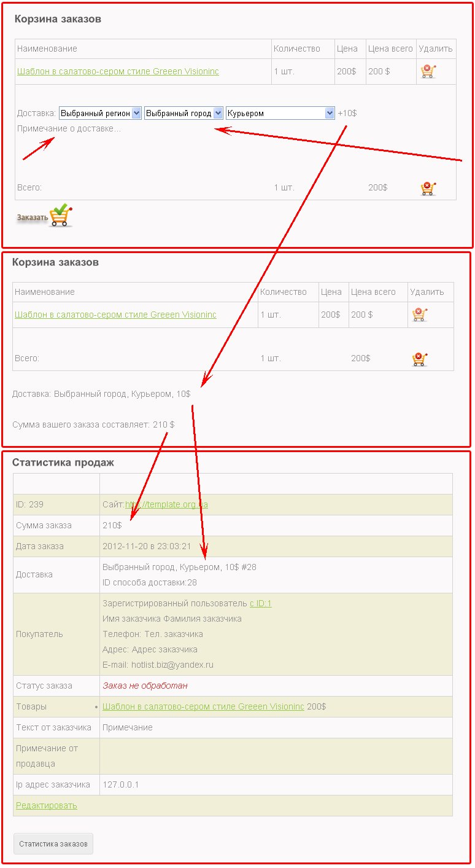Click the green checkmark cart icon beside 'Заказать'
The width and height of the screenshot is (475, 868).
tap(61, 216)
